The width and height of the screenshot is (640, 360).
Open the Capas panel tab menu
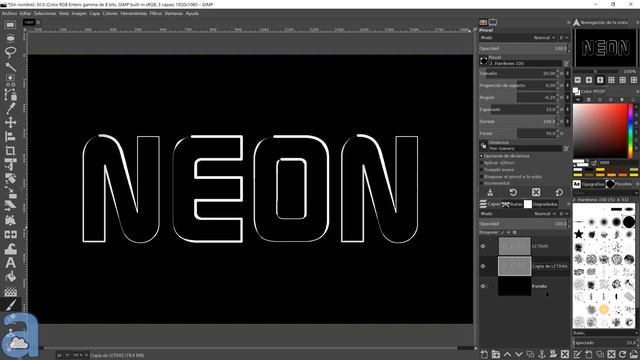pyautogui.click(x=568, y=204)
